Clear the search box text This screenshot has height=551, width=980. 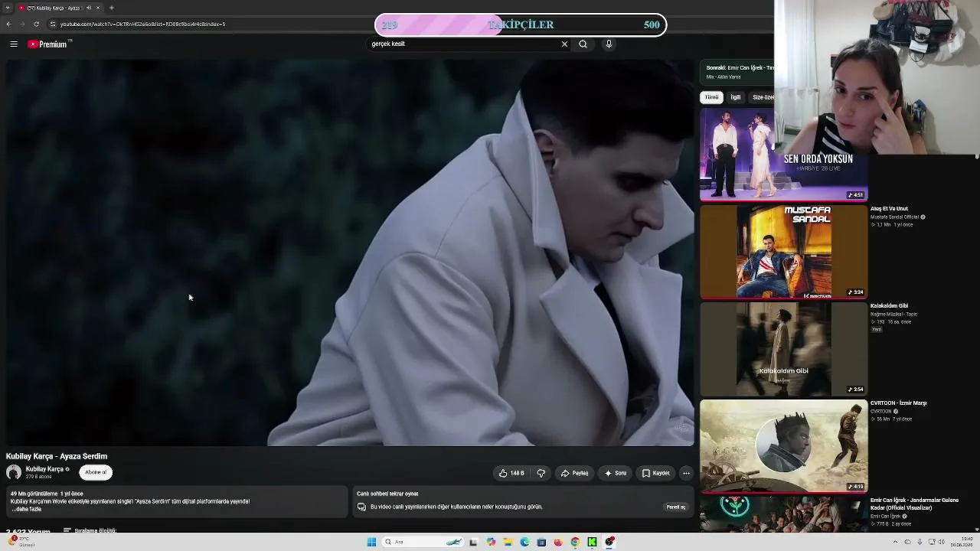(564, 44)
